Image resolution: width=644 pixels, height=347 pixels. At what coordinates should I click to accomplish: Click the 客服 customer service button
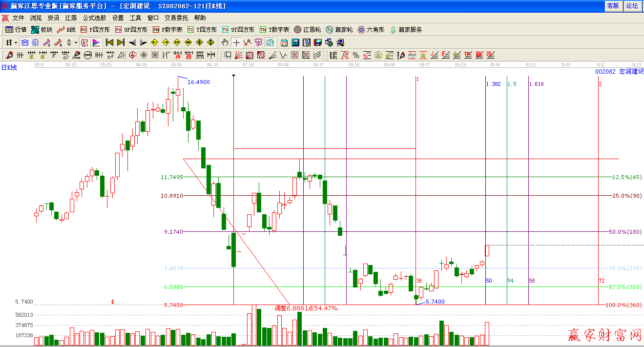tap(613, 6)
